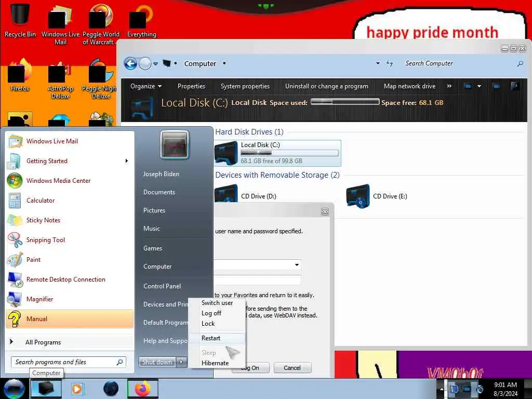Click Map network drive

[409, 86]
